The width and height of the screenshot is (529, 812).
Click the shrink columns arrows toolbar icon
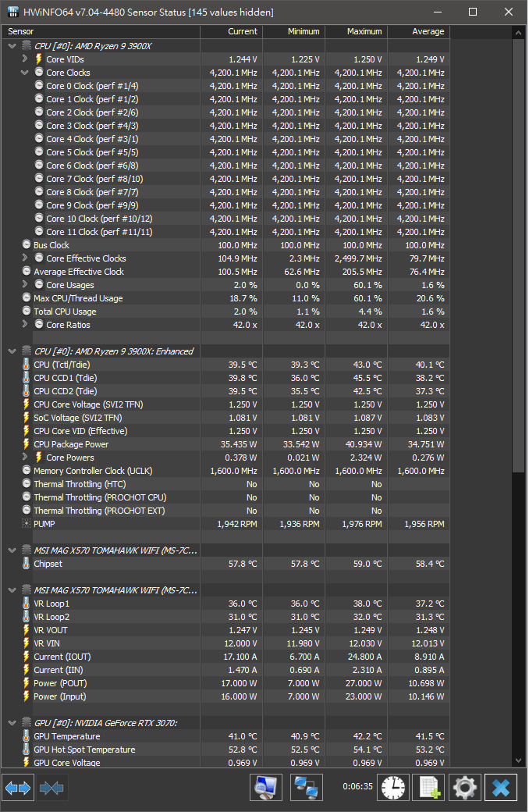tap(51, 788)
